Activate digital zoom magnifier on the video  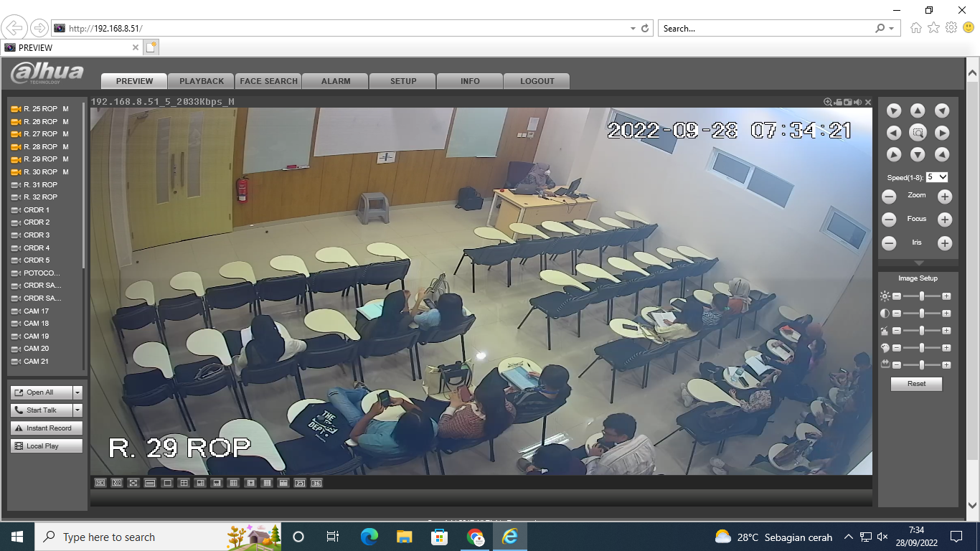828,102
